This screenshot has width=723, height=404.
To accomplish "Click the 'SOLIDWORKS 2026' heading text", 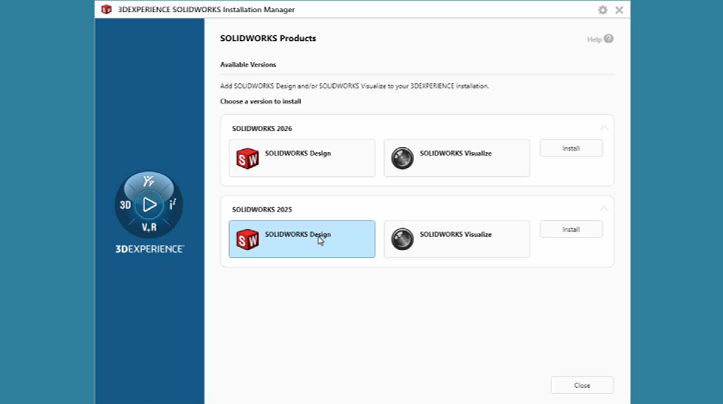I will point(262,129).
